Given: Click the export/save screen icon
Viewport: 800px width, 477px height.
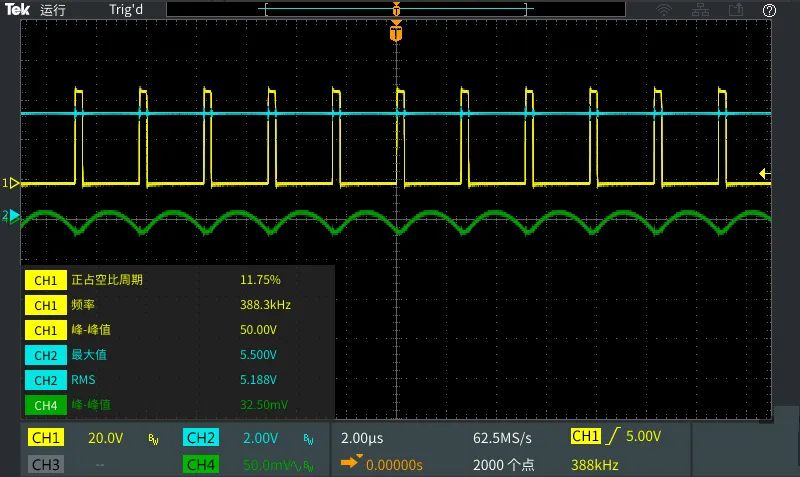Looking at the screenshot, I should click(x=735, y=10).
